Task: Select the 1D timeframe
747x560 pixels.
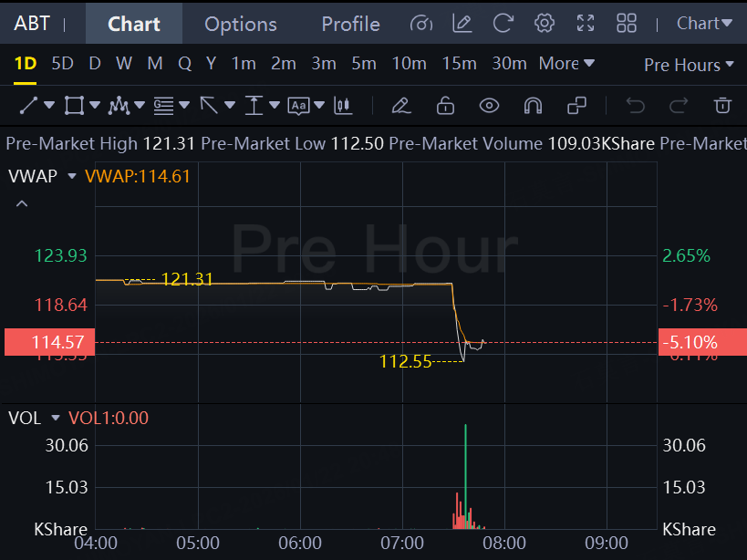Action: 26,63
